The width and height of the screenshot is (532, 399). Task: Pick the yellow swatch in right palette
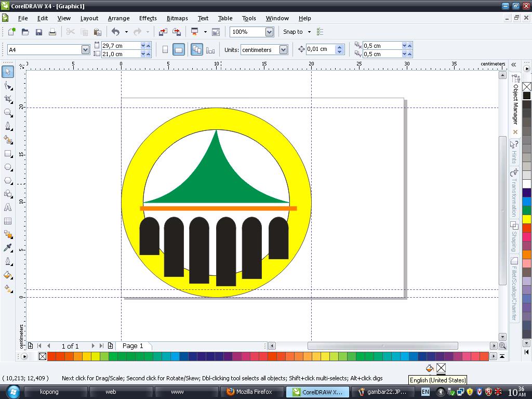click(x=526, y=219)
